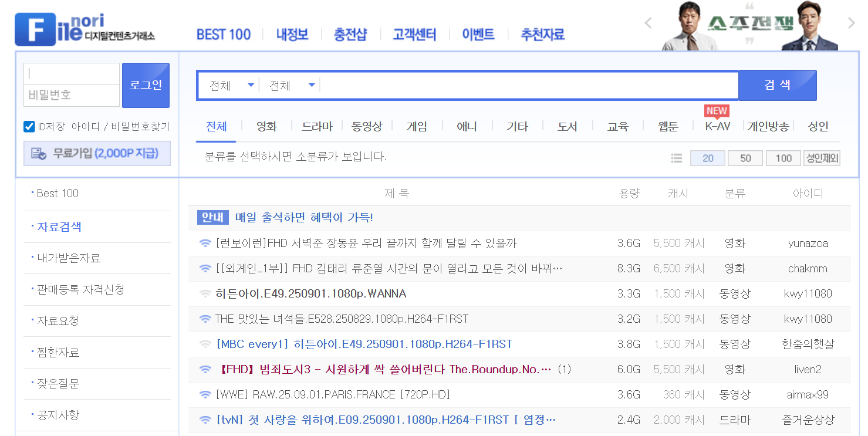Open 내가받은자료 in sidebar
868x436 pixels.
[68, 258]
